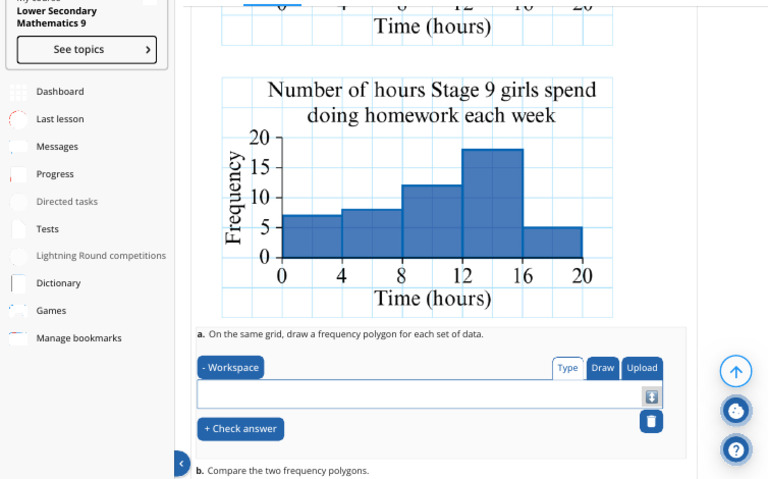Click the girls homework histogram chart
The height and width of the screenshot is (479, 768).
pyautogui.click(x=417, y=197)
